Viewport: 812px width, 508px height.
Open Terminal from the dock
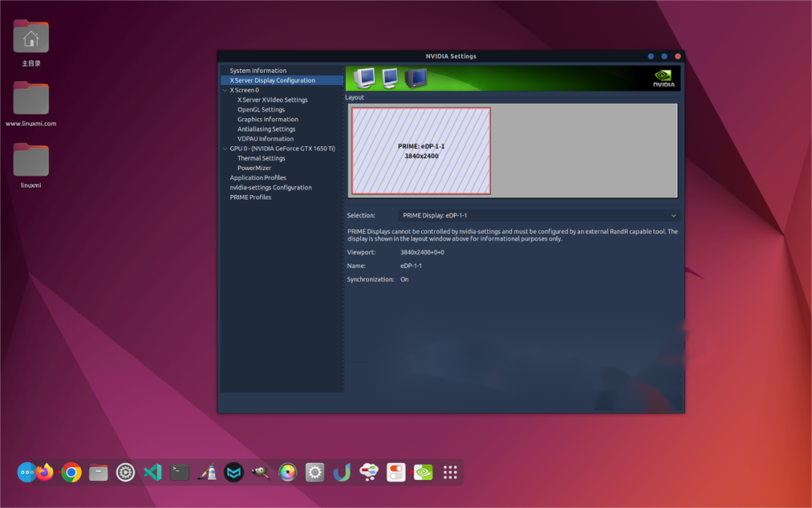(180, 472)
